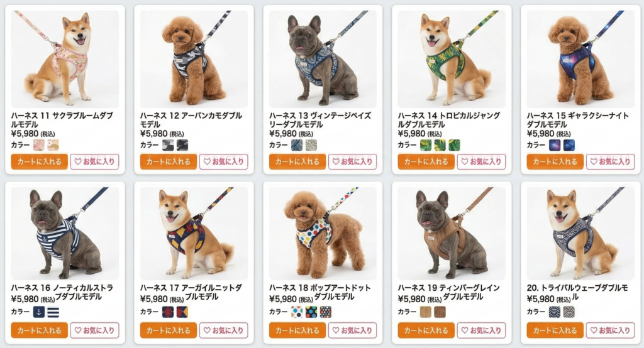The image size is (644, 348).
Task: Choose dark camo swatch on Harness 12
Action: 182,145
